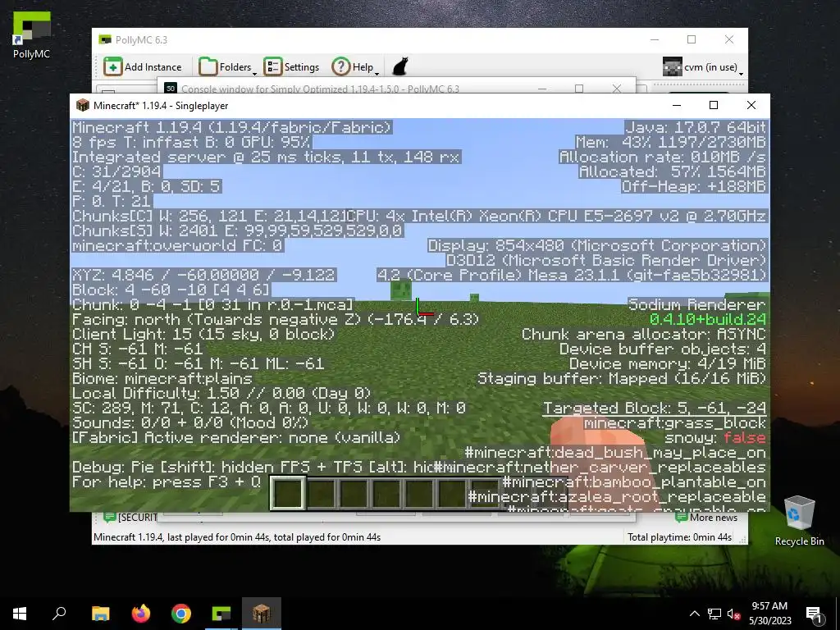Open the Help menu in PollyMC

click(353, 67)
